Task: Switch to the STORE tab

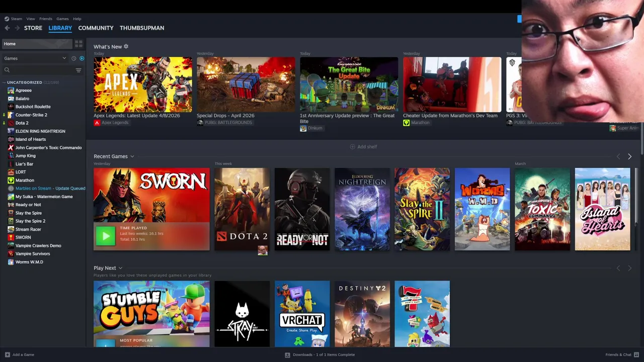Action: (x=33, y=28)
